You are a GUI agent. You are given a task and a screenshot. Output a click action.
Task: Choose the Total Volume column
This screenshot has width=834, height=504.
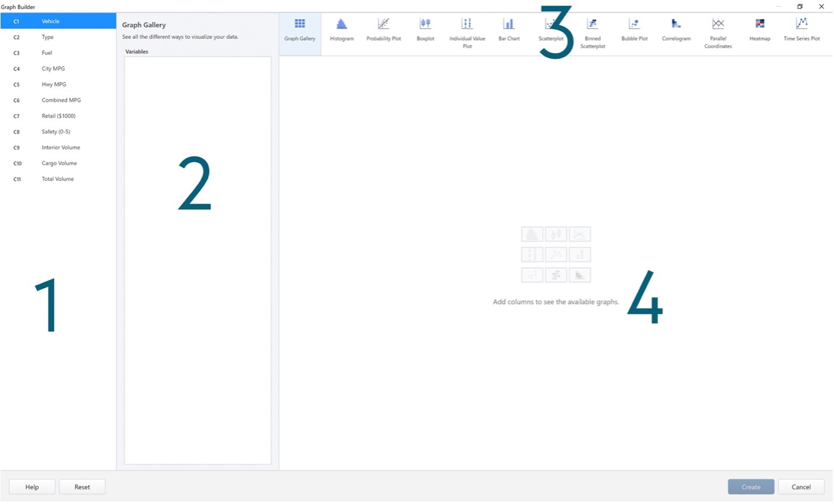[58, 179]
